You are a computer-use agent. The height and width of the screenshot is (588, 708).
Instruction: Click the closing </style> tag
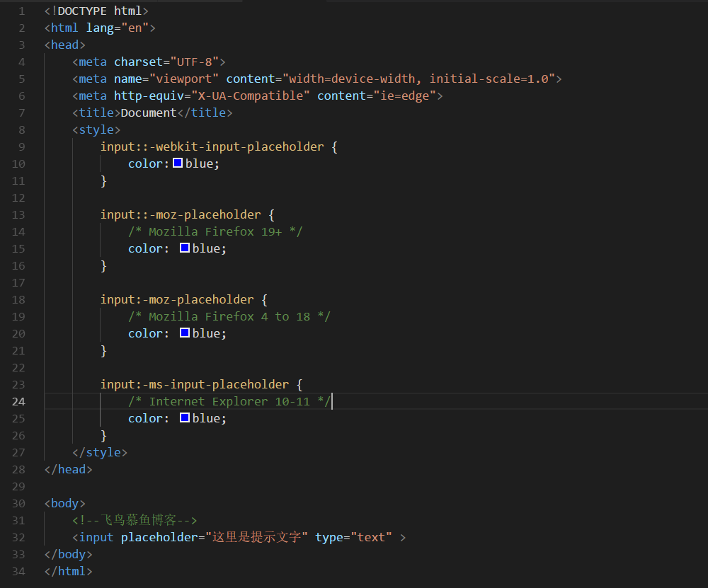click(x=100, y=452)
